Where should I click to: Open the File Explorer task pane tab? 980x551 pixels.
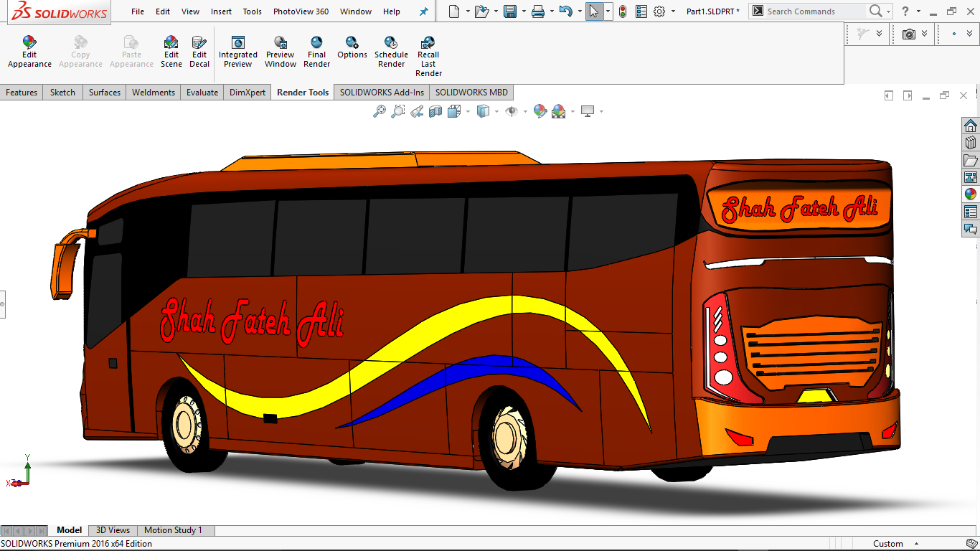point(971,160)
